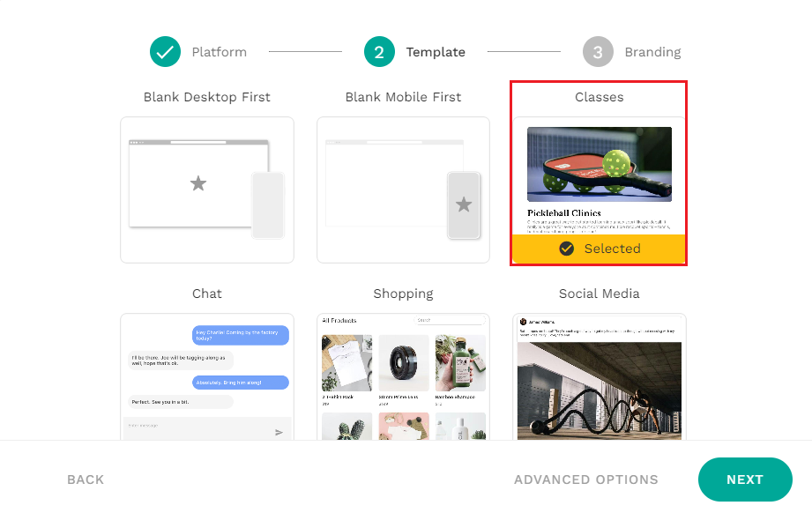Go BACK to the previous step

86,480
